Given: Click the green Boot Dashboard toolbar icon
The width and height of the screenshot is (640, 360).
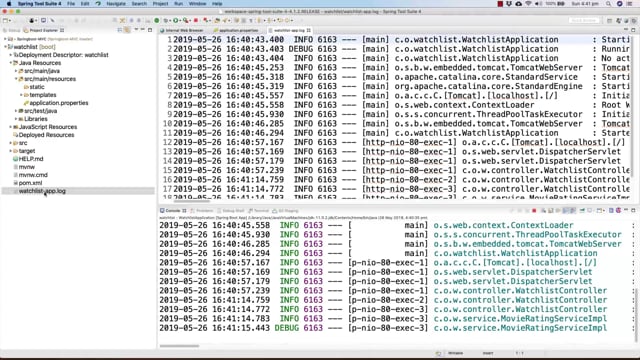Looking at the screenshot, I should (x=156, y=20).
